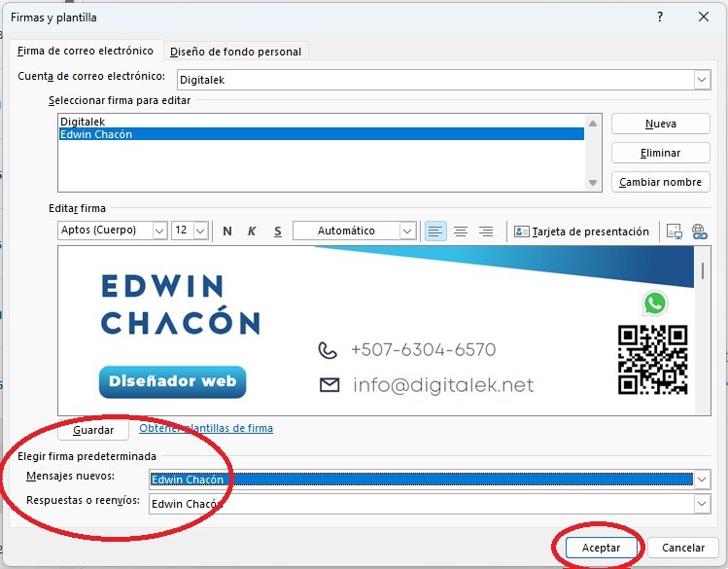The height and width of the screenshot is (569, 728).
Task: Click the Nueva button
Action: 660,124
